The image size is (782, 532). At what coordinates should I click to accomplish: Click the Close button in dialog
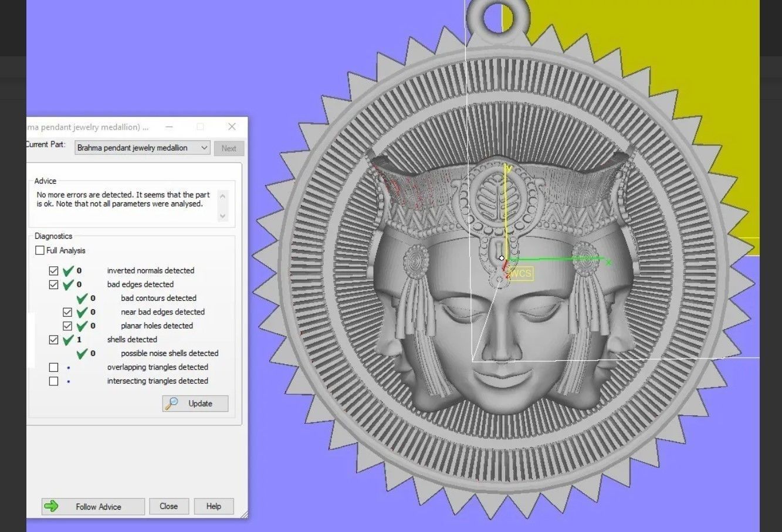click(x=168, y=506)
